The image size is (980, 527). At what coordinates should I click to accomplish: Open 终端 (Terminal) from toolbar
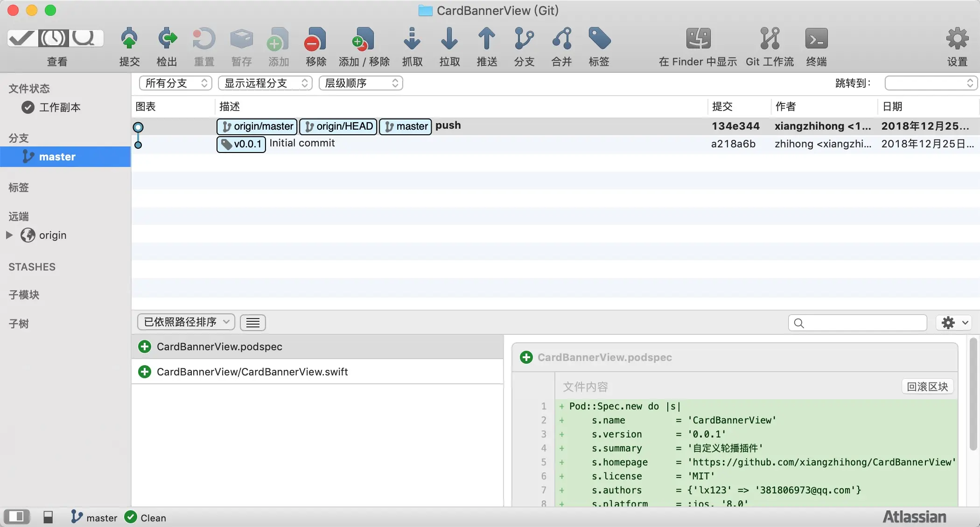pyautogui.click(x=816, y=39)
